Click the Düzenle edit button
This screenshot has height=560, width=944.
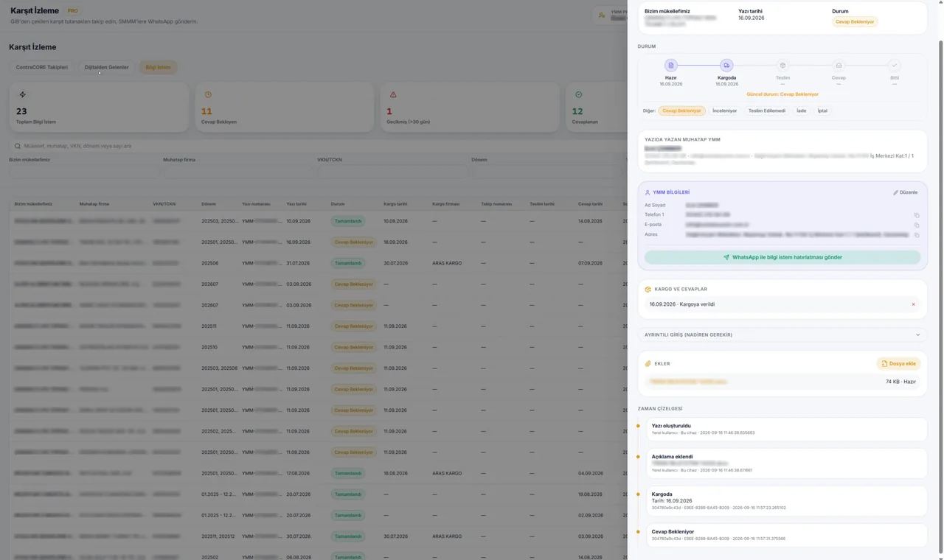coord(905,192)
